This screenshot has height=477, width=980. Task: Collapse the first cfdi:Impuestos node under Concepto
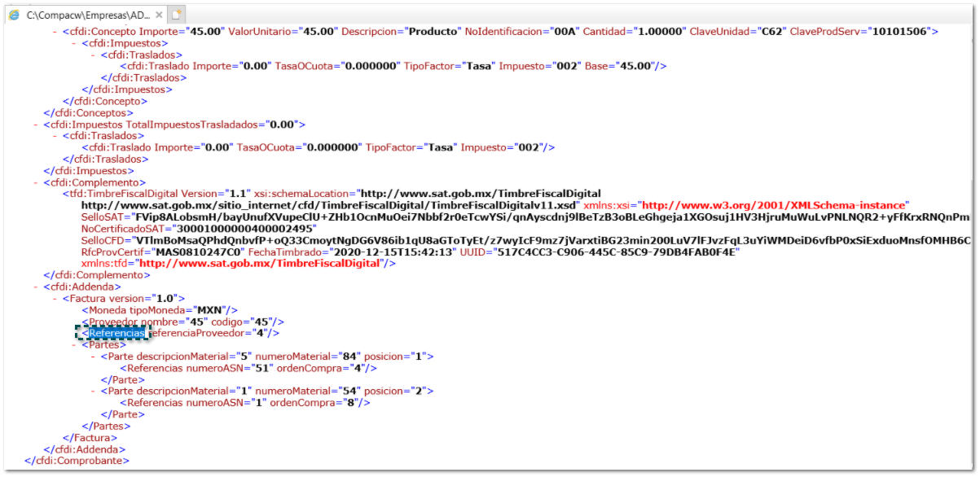75,43
